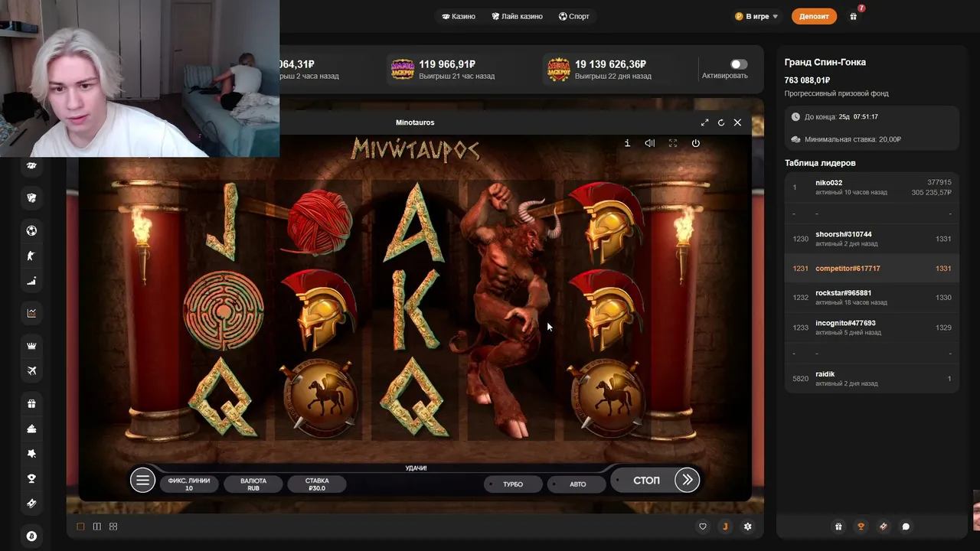Click the orange Депозит button
980x551 pixels.
(x=814, y=16)
